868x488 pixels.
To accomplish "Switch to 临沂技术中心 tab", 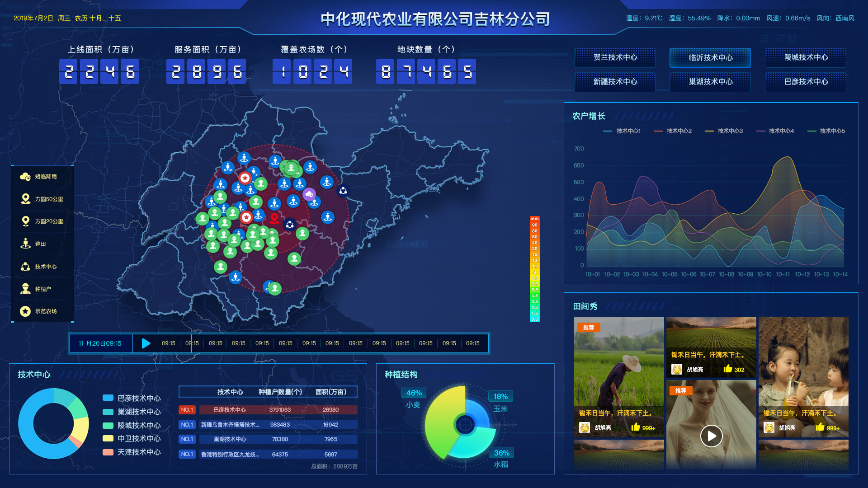I will (710, 58).
